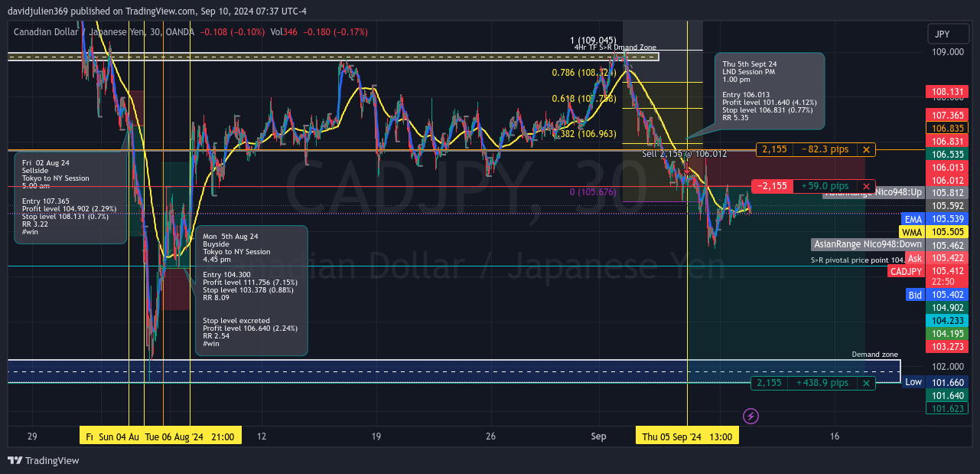Screen dimensions: 980x474
Task: Click the 108.131 price label
Action: (947, 92)
